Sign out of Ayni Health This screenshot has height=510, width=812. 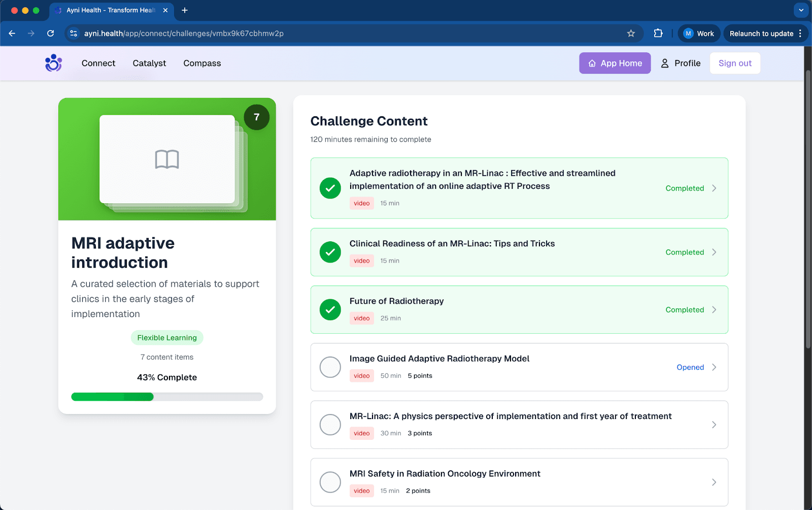coord(735,63)
